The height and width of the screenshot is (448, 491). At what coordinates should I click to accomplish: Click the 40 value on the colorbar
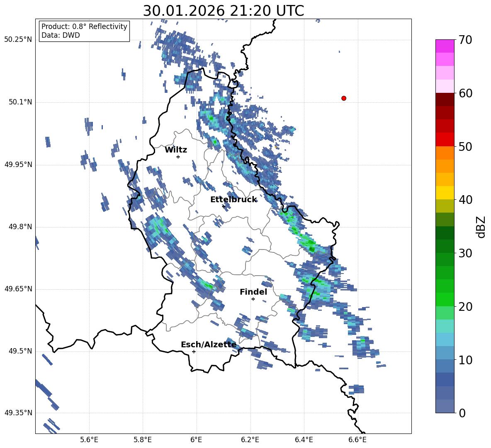pos(465,200)
